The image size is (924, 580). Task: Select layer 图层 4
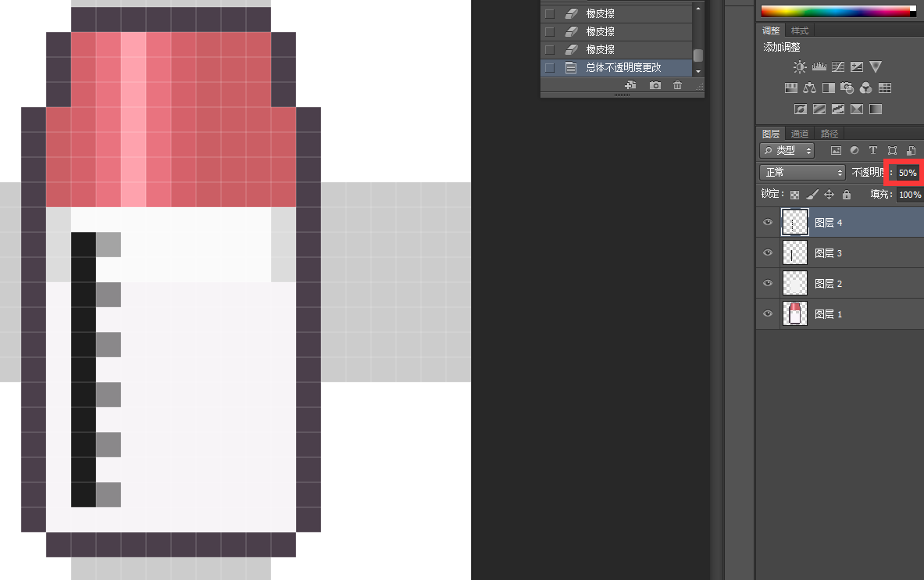[x=840, y=223]
